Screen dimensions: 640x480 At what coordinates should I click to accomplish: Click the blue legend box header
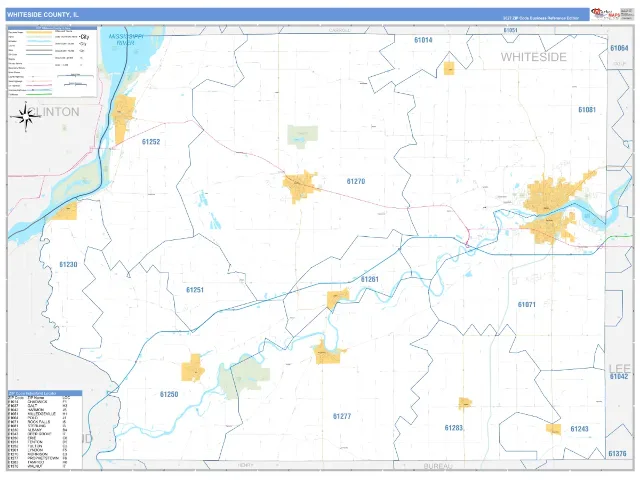pos(52,28)
